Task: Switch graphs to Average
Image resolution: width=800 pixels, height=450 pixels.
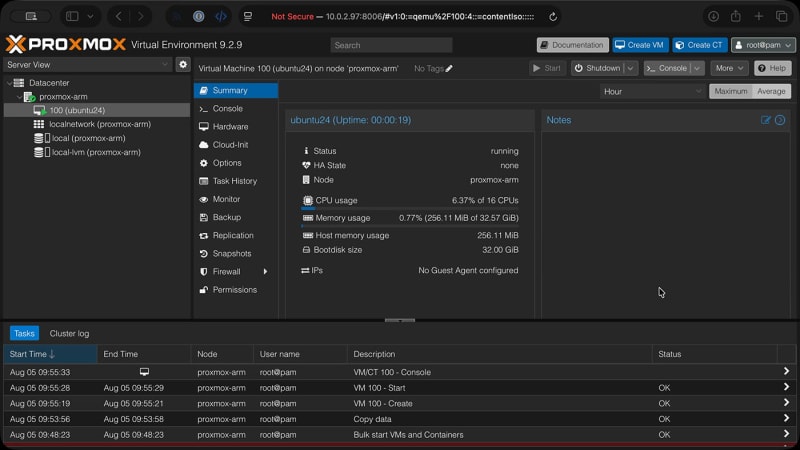Action: [771, 91]
